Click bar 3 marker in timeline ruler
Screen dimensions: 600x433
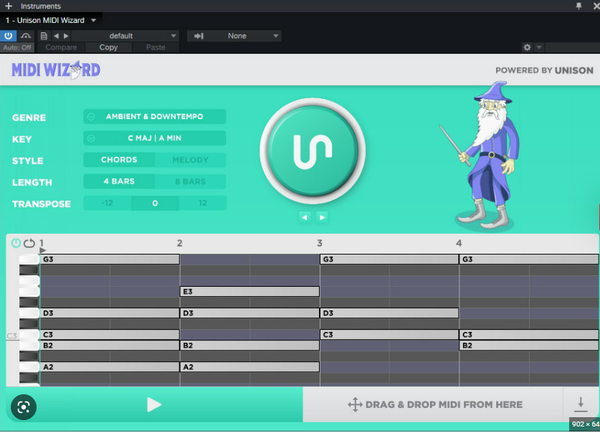[320, 243]
